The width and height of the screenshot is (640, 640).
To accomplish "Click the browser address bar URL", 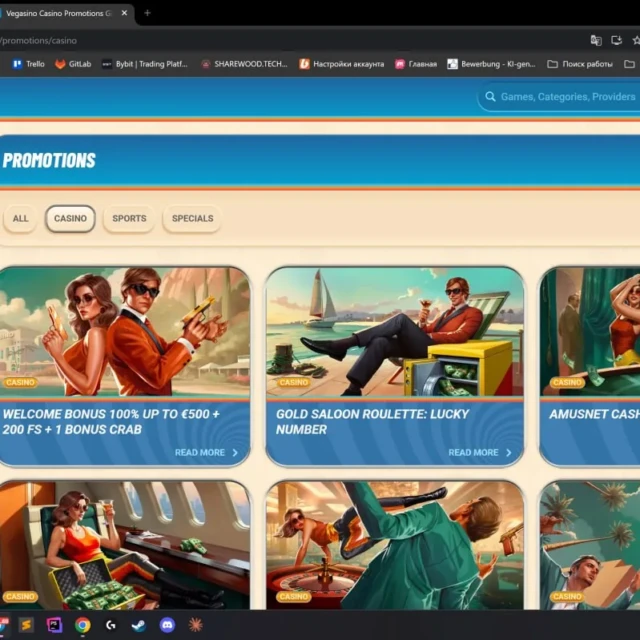I will coord(39,40).
